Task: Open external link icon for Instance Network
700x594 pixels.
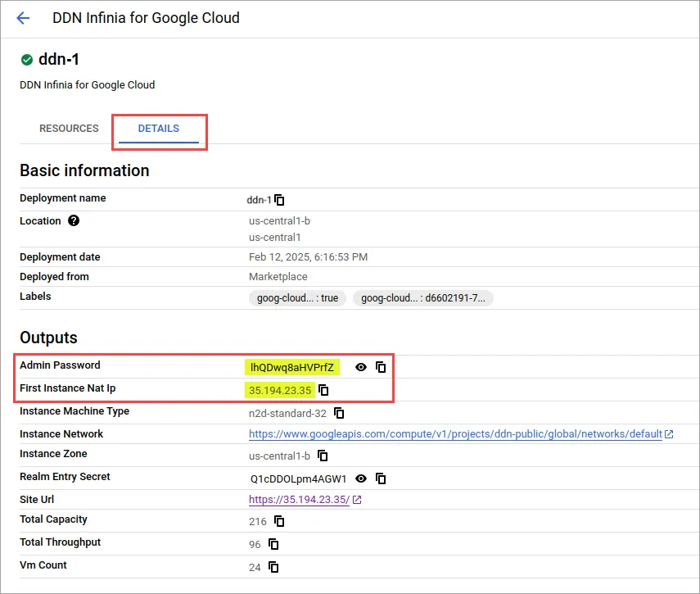Action: point(669,434)
